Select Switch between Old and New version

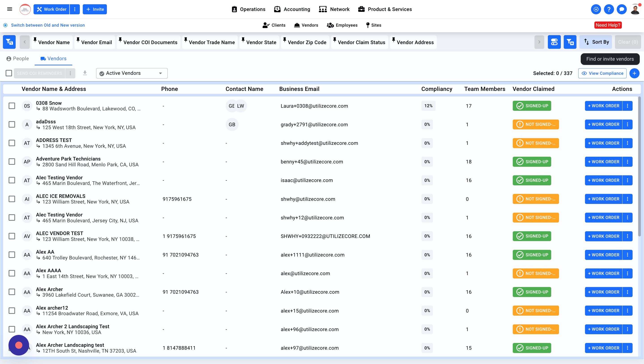coord(48,25)
